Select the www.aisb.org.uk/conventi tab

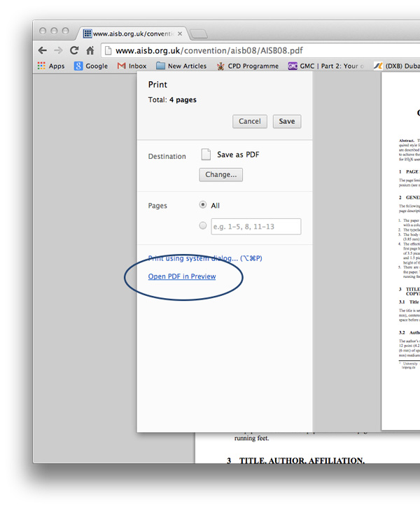132,34
